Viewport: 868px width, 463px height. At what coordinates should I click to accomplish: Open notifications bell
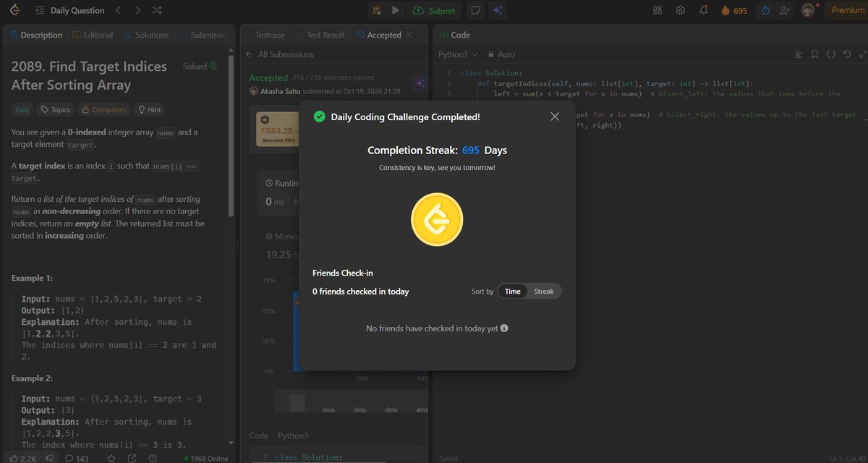pyautogui.click(x=704, y=10)
